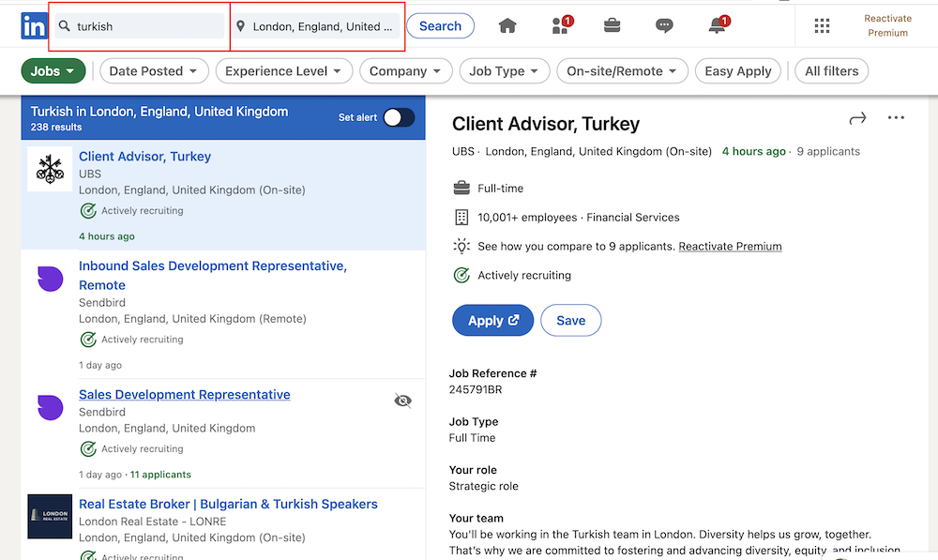Save the Client Advisor job
Viewport: 938px width, 560px height.
click(x=570, y=321)
